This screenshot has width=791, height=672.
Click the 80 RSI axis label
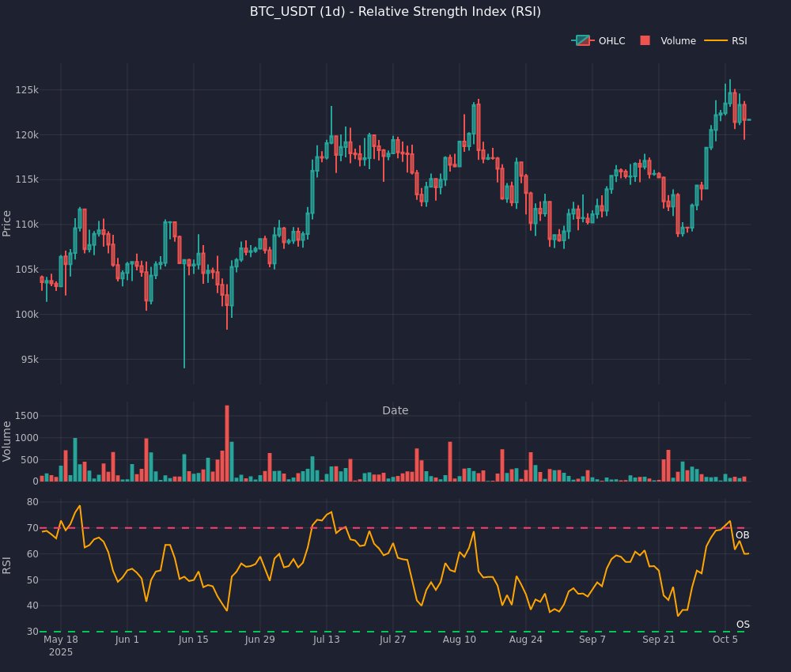pos(32,502)
